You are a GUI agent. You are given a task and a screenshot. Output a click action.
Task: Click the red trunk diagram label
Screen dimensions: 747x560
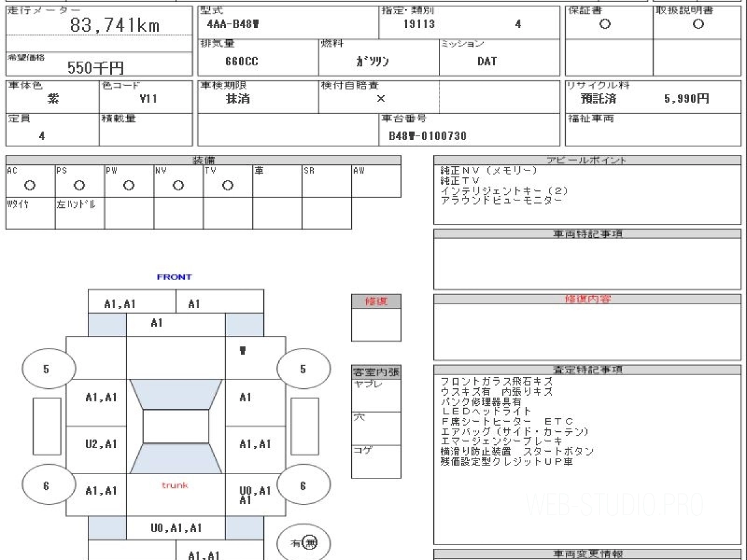(x=175, y=485)
